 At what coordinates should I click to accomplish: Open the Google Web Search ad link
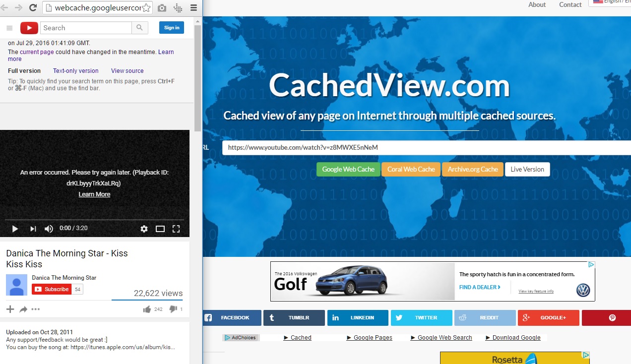coord(442,338)
